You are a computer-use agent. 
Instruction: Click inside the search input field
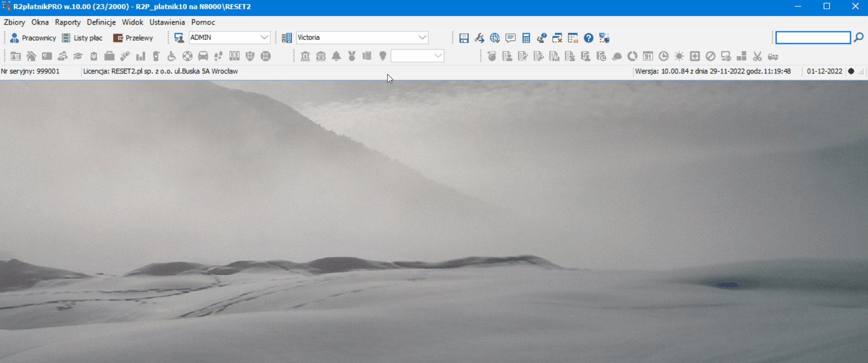pyautogui.click(x=813, y=37)
